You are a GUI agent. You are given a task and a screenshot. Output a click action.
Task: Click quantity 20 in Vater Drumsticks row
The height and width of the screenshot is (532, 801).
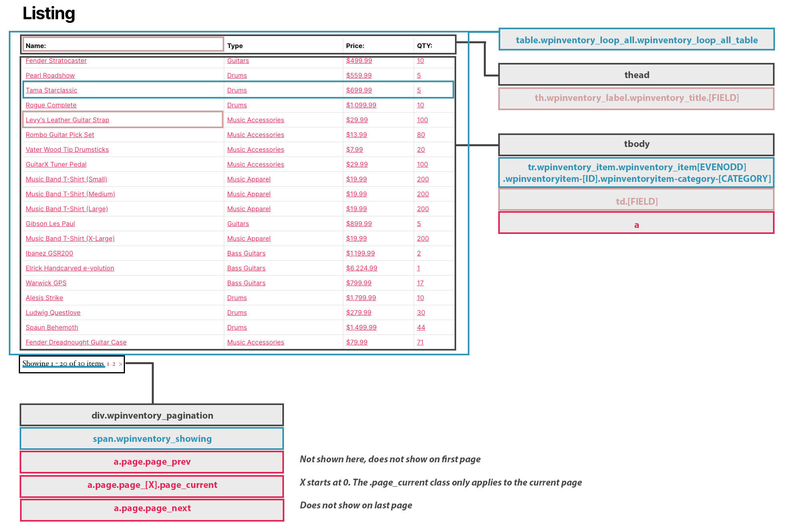click(421, 149)
